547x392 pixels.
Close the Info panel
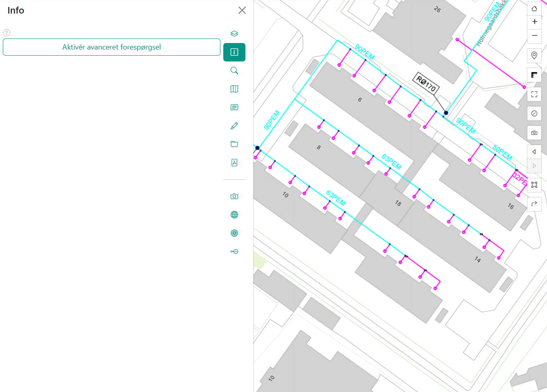242,10
